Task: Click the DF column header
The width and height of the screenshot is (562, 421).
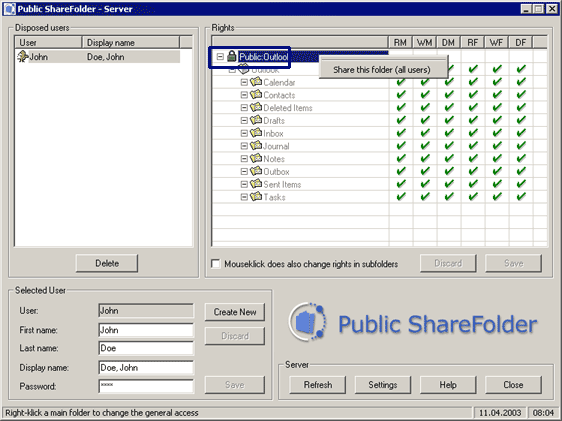Action: click(x=521, y=43)
